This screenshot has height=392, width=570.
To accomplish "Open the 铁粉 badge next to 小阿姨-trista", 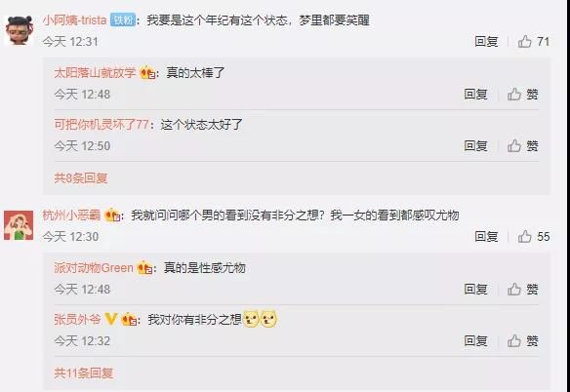I will tap(123, 20).
